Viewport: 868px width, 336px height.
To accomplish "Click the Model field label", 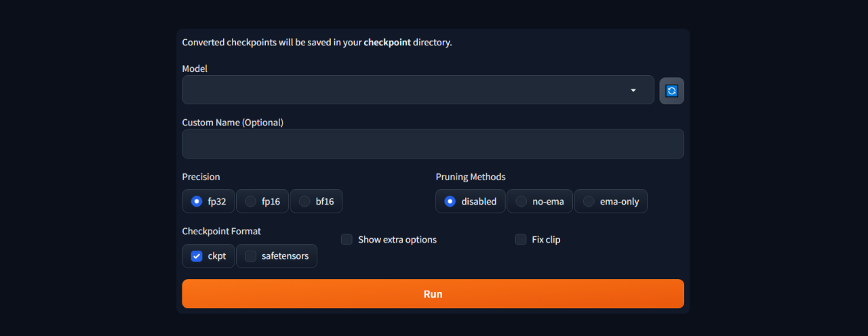I will [195, 68].
